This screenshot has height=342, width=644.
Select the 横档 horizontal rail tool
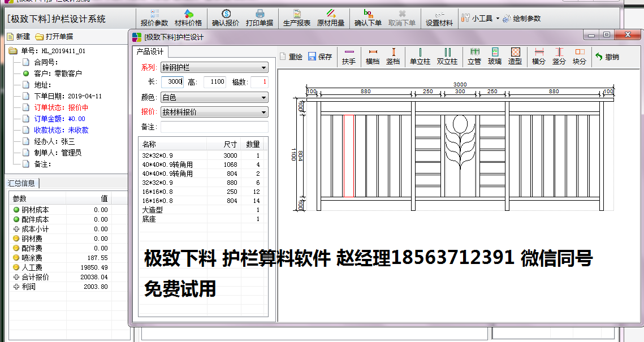373,57
